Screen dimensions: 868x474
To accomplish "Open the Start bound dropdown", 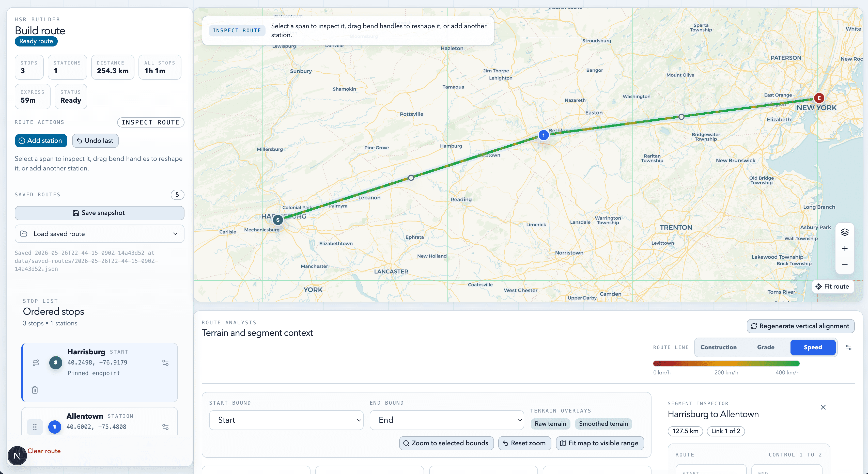I will point(286,420).
